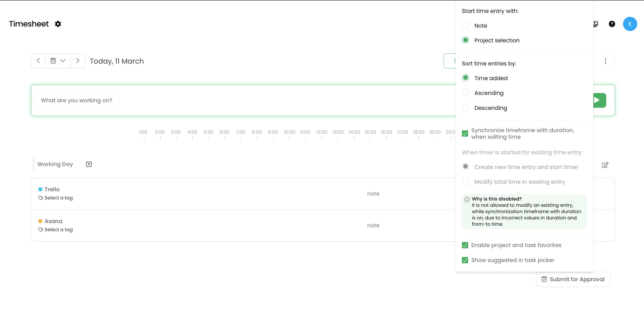Open the calendar date picker dropdown
This screenshot has height=329, width=644.
tap(58, 61)
